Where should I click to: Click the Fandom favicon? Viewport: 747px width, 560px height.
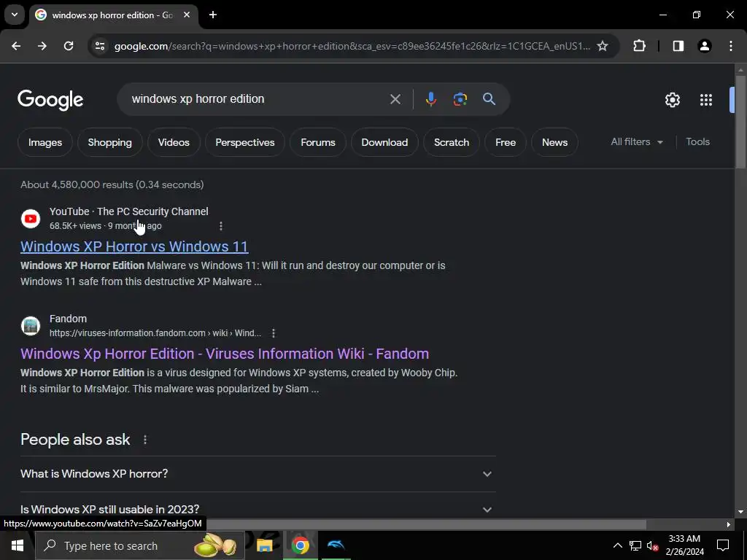(x=31, y=326)
